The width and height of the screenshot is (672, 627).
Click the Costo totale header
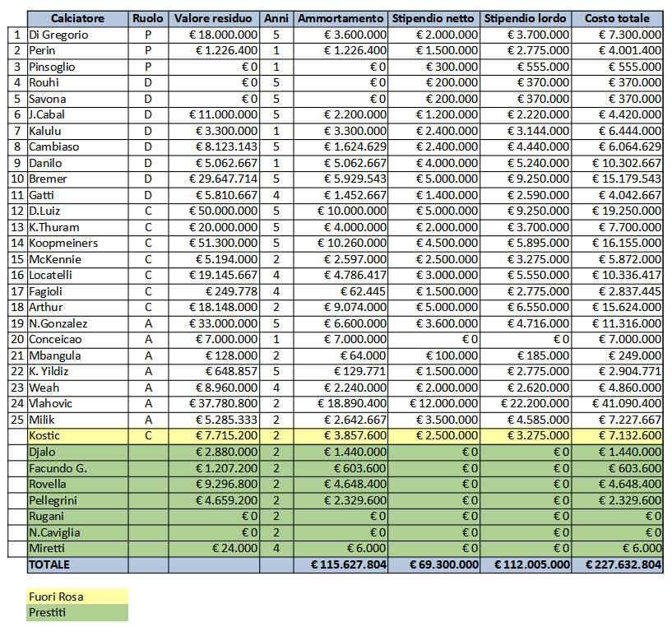(617, 18)
